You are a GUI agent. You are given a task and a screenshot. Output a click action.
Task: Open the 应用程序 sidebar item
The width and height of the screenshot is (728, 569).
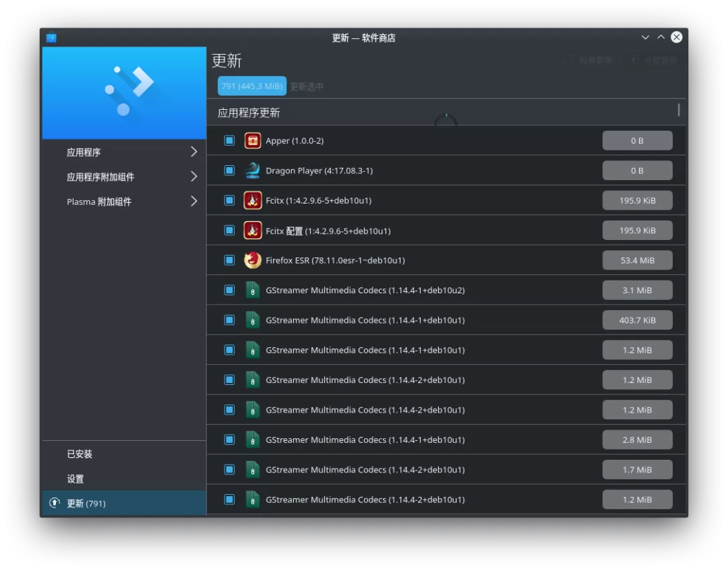(124, 152)
